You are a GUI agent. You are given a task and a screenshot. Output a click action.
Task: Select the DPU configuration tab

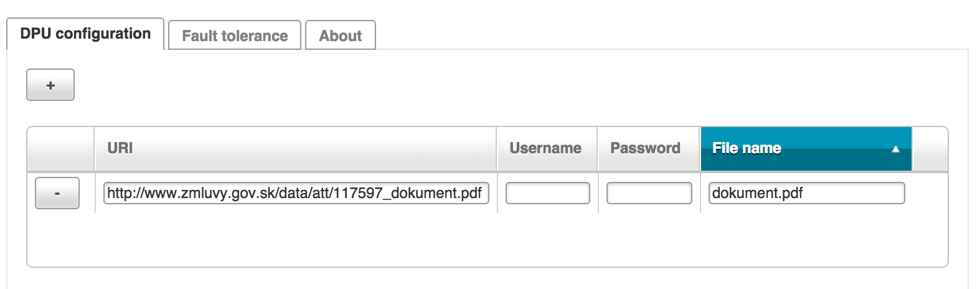click(x=85, y=34)
